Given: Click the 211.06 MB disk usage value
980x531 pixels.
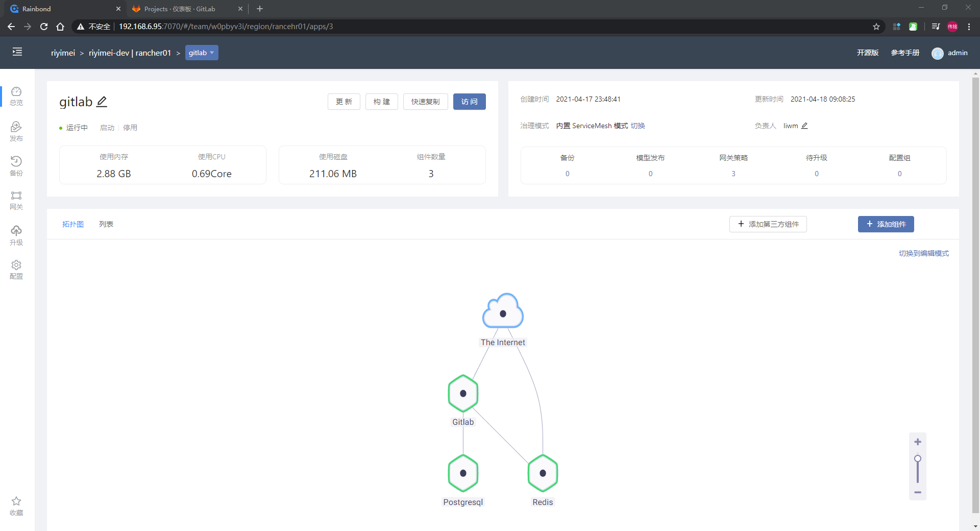Looking at the screenshot, I should click(x=333, y=174).
